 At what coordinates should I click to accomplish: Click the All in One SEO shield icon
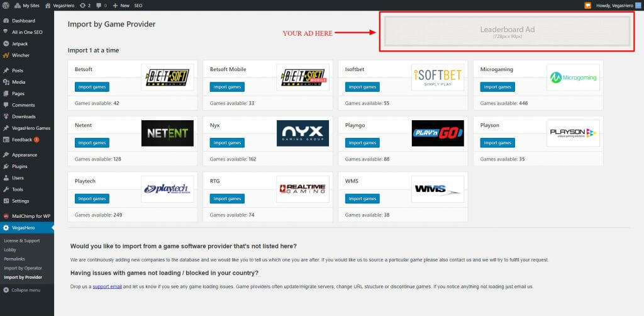(6, 31)
